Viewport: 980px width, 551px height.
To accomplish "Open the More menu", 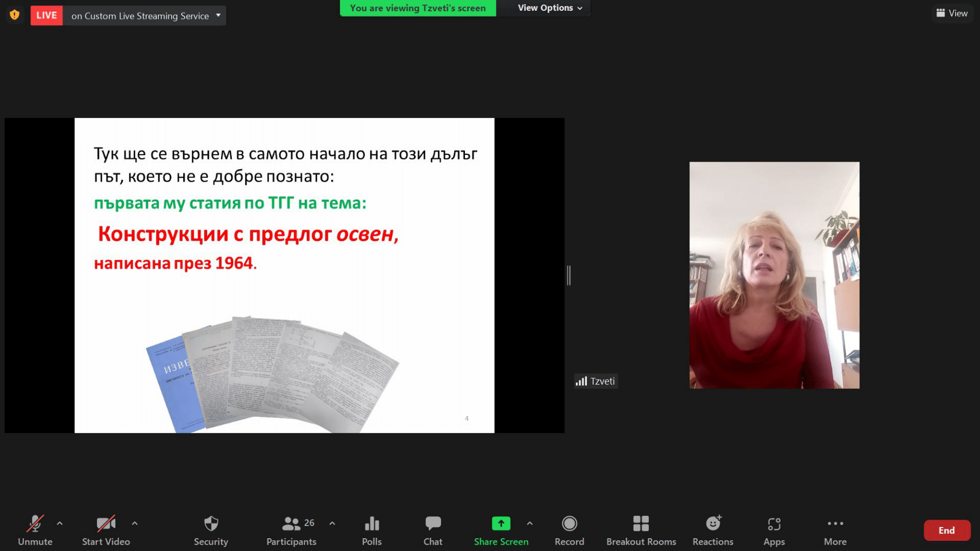I will click(x=835, y=524).
